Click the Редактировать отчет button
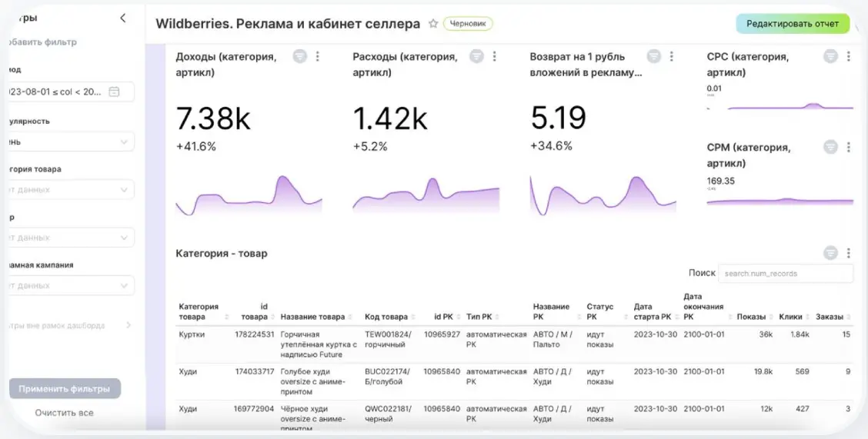The width and height of the screenshot is (868, 439). [792, 24]
